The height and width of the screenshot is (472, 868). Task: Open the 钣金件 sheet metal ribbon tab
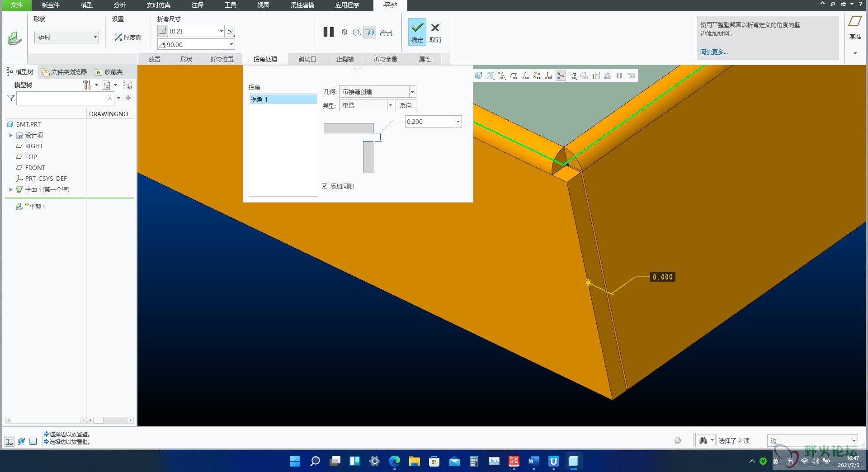click(51, 5)
